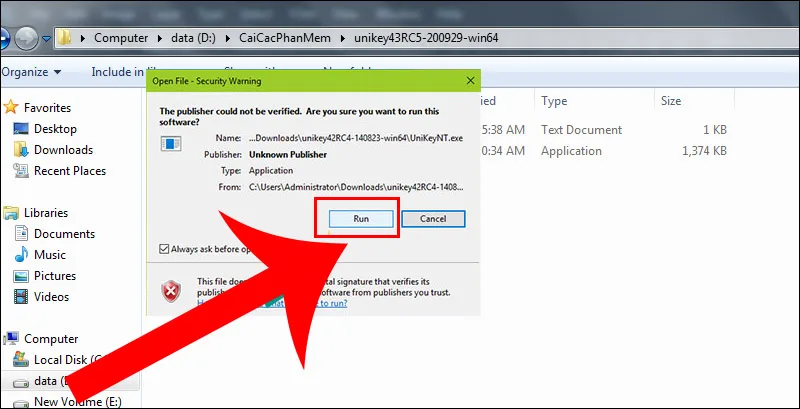Click the Run button in security warning
Screen dimensions: 800x409
pyautogui.click(x=360, y=218)
